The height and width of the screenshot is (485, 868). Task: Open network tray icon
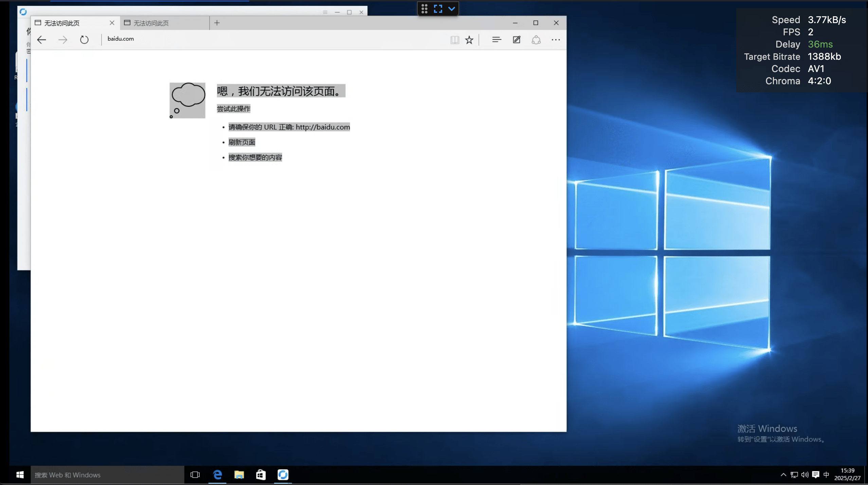click(794, 475)
